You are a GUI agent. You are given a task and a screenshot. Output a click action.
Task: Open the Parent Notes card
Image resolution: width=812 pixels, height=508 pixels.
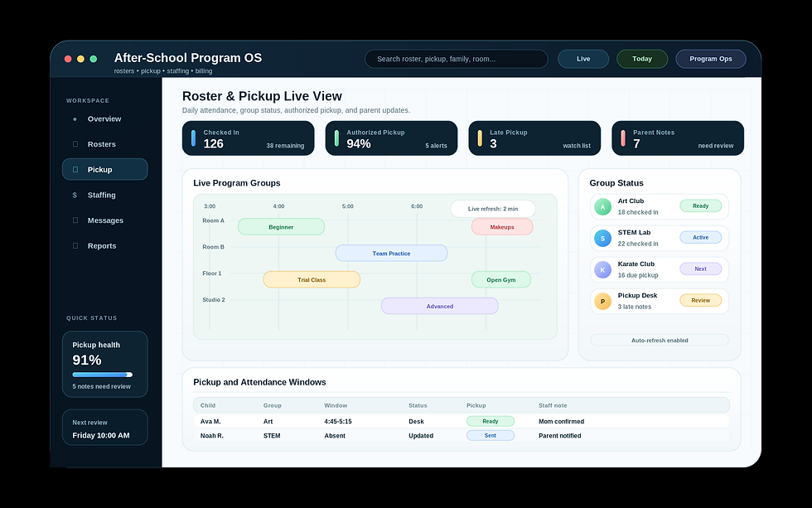(x=678, y=138)
